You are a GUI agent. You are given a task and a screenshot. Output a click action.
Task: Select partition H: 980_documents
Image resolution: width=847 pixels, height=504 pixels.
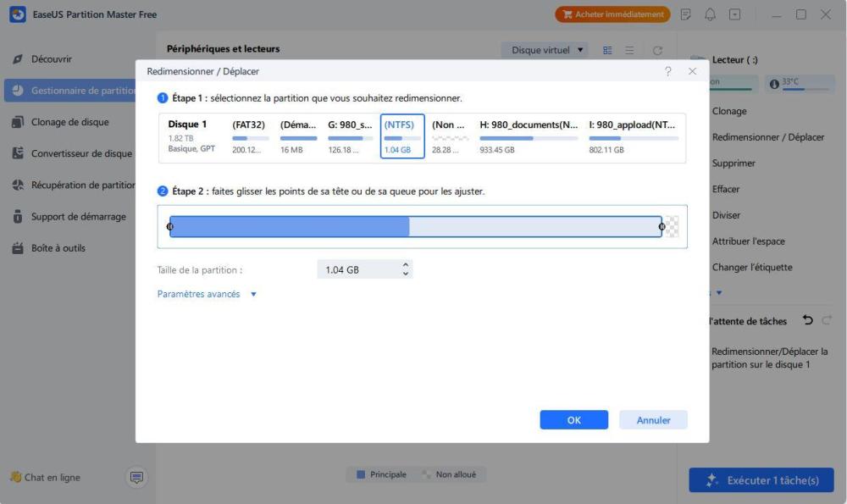529,136
